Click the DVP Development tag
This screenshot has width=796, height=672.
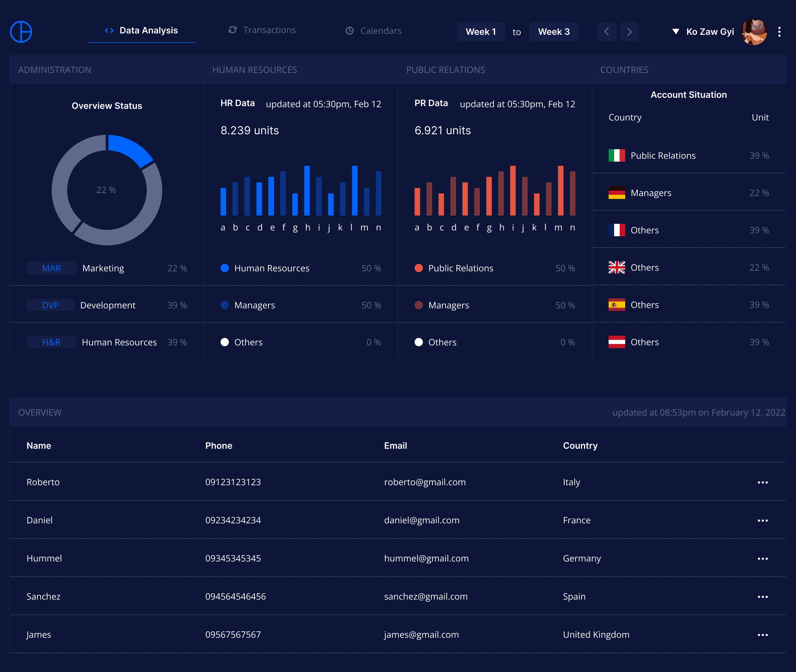pyautogui.click(x=50, y=305)
